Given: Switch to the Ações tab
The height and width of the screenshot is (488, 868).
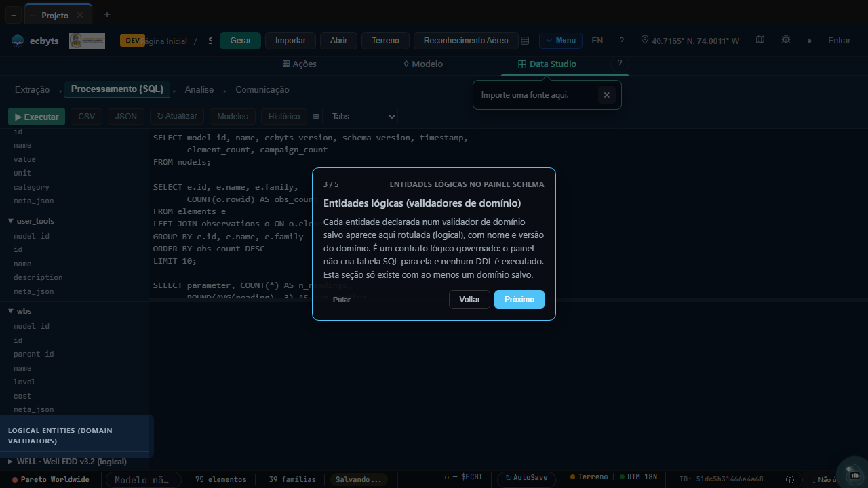Looking at the screenshot, I should (x=299, y=64).
